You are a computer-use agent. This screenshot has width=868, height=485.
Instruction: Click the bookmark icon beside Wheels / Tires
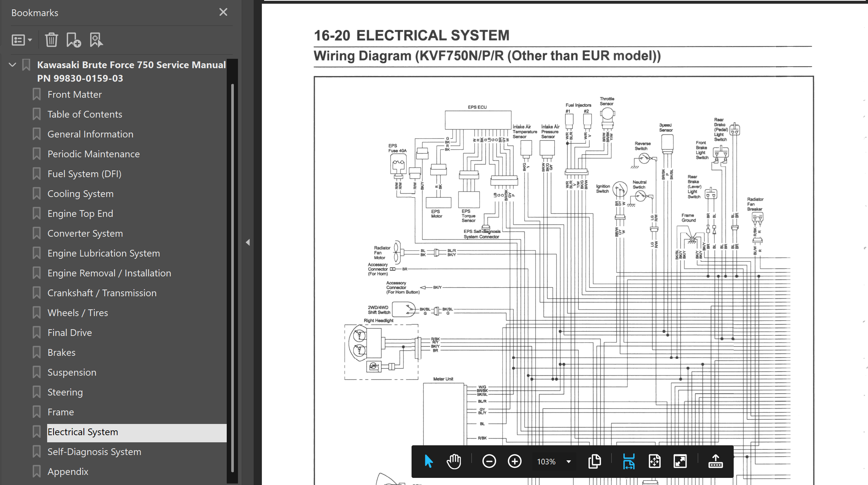37,313
